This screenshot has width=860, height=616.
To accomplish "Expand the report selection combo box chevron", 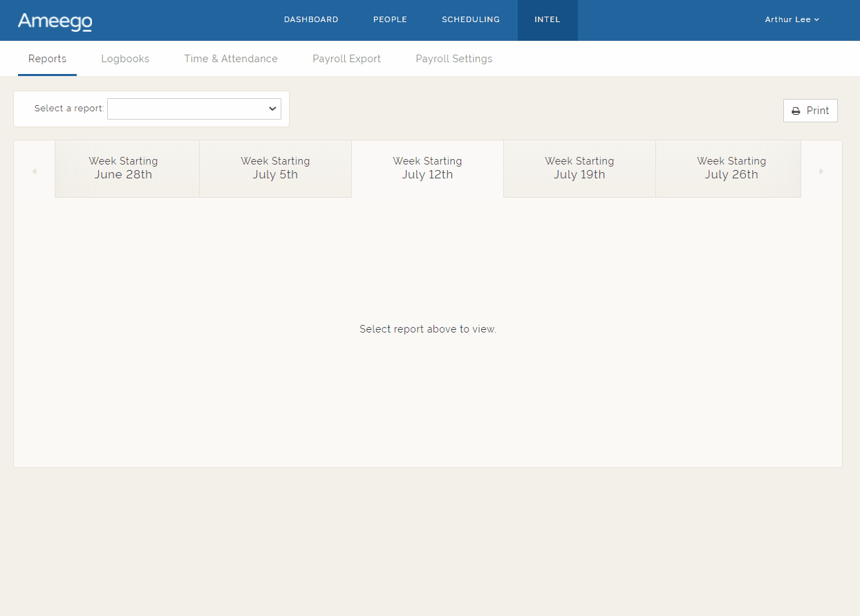I will 272,109.
